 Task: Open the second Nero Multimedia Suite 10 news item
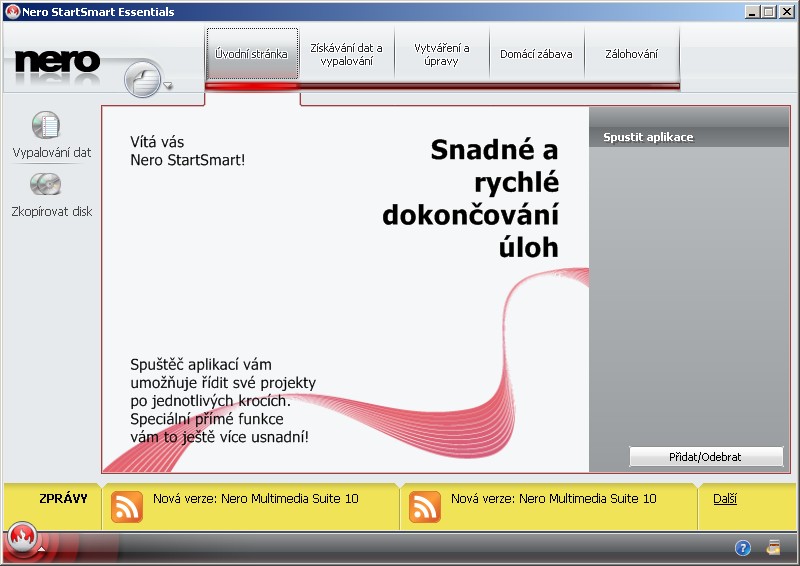tap(554, 499)
